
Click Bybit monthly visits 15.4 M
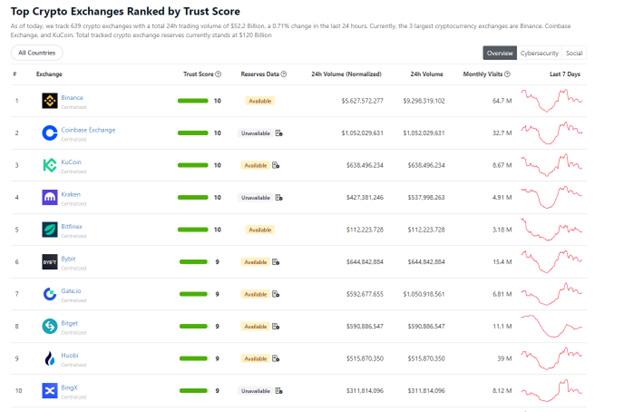pyautogui.click(x=502, y=262)
